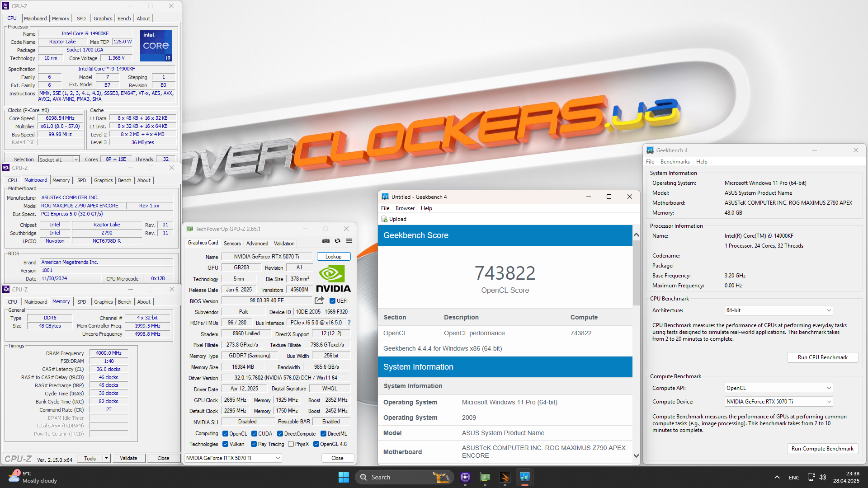Open the Validation tab in GPU-Z
The width and height of the screenshot is (868, 488).
[284, 244]
